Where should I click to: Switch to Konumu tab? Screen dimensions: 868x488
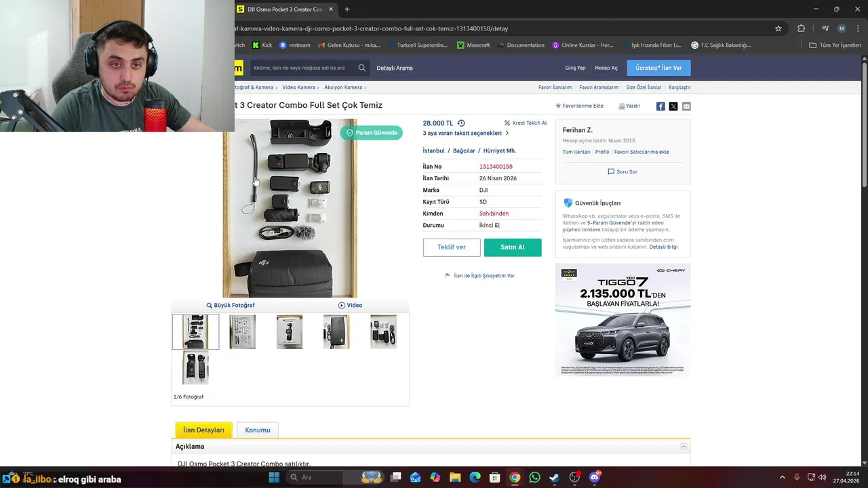[258, 430]
